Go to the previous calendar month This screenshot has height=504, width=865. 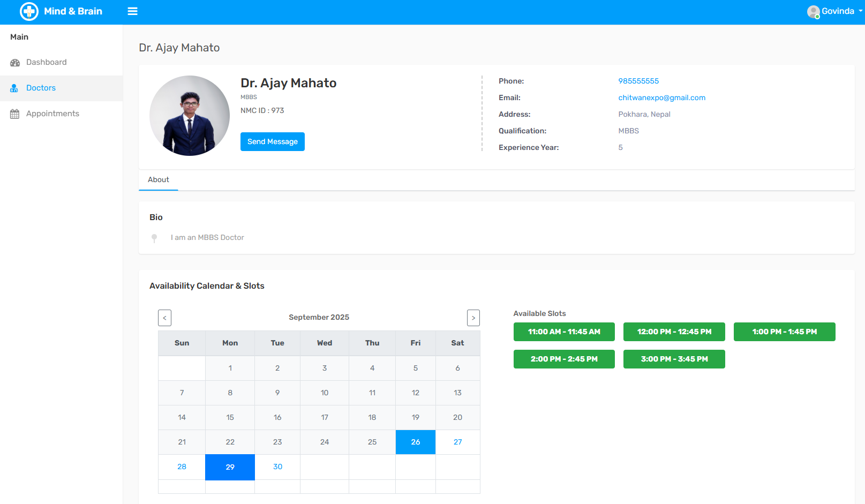164,318
